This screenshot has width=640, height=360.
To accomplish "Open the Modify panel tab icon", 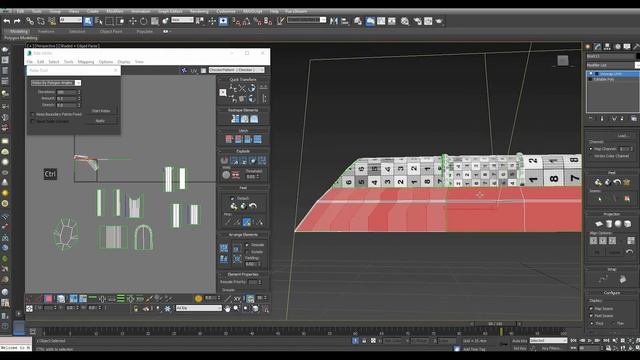I will [x=598, y=47].
